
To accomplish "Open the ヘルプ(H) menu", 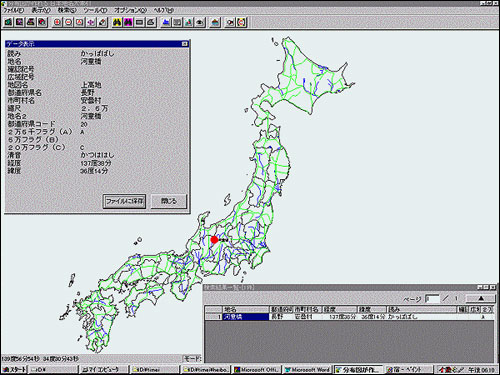I will pyautogui.click(x=163, y=10).
